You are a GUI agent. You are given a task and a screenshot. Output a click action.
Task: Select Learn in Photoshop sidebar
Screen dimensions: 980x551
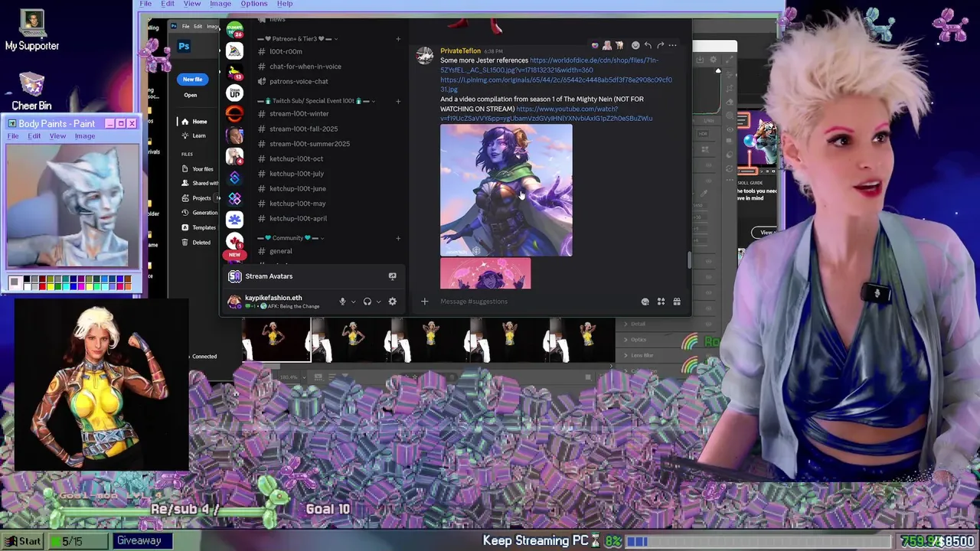(x=194, y=135)
